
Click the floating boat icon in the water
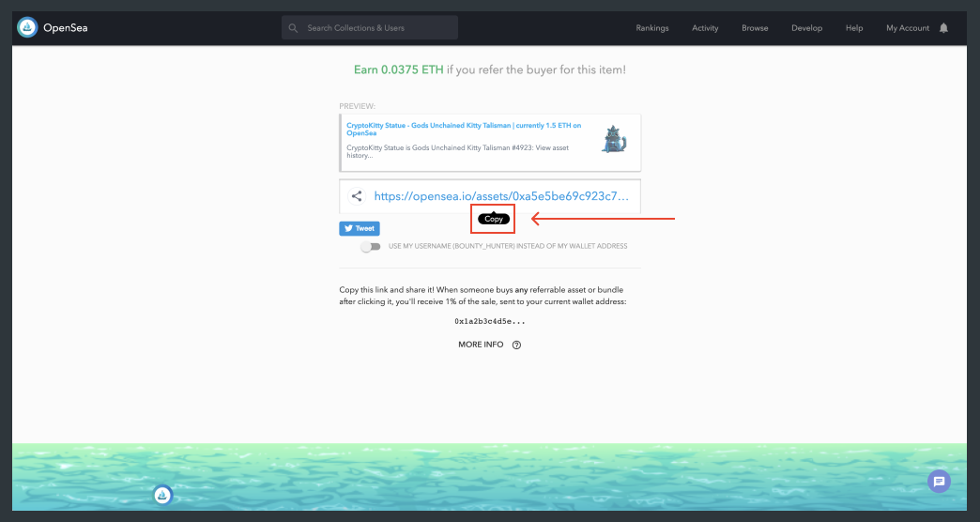tap(162, 495)
